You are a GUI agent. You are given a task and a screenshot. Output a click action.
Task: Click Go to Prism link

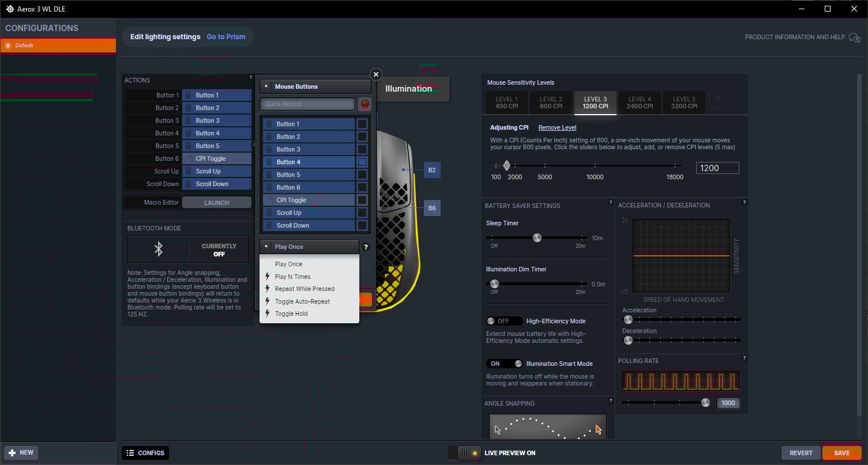click(x=226, y=37)
